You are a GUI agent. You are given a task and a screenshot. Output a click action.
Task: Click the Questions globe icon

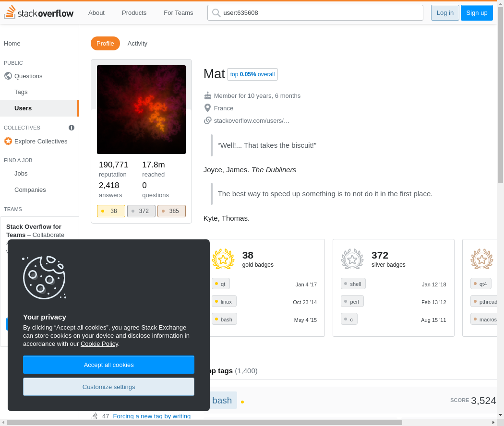[x=8, y=76]
